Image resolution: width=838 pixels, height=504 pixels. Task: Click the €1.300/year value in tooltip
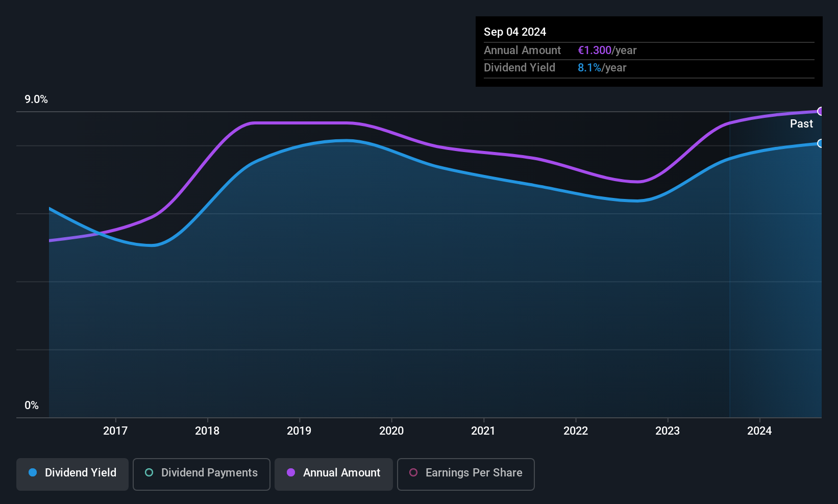(607, 51)
